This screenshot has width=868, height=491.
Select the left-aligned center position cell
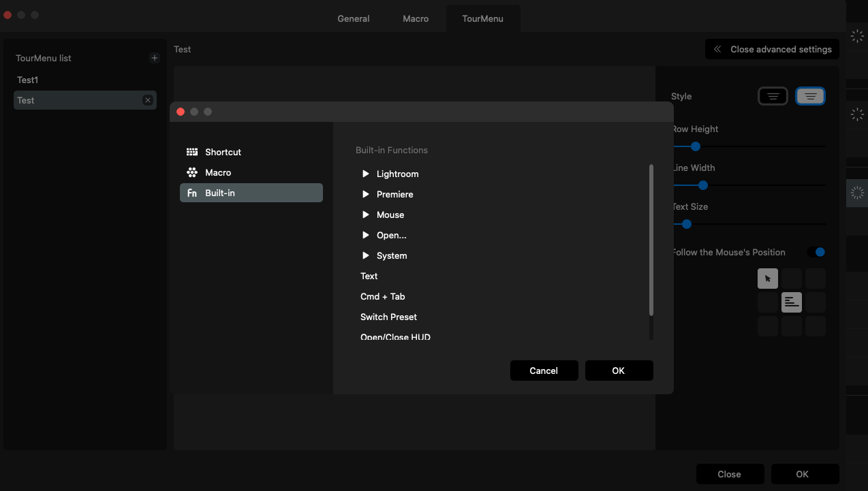pos(791,302)
